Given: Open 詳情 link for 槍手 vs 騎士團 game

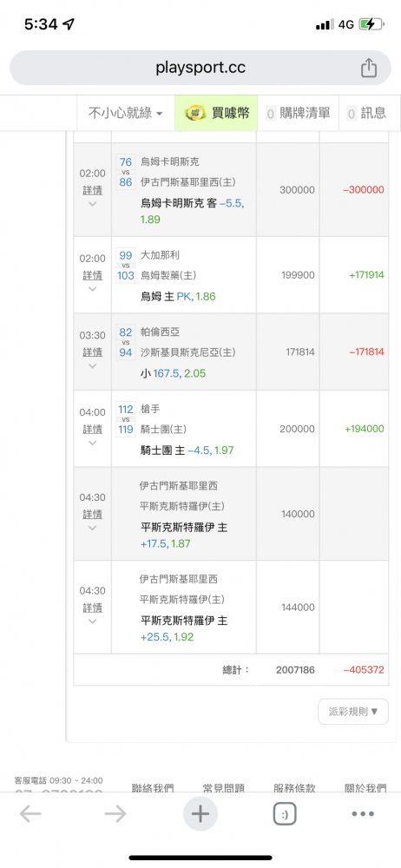Looking at the screenshot, I should pos(93,429).
